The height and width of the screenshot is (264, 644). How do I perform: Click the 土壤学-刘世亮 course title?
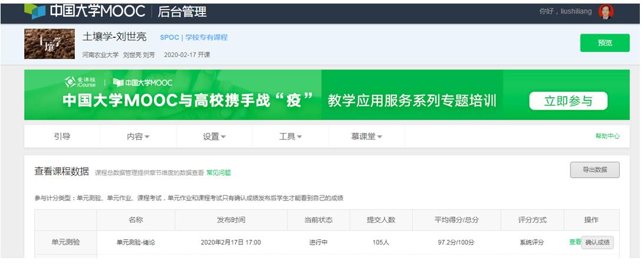coord(114,38)
